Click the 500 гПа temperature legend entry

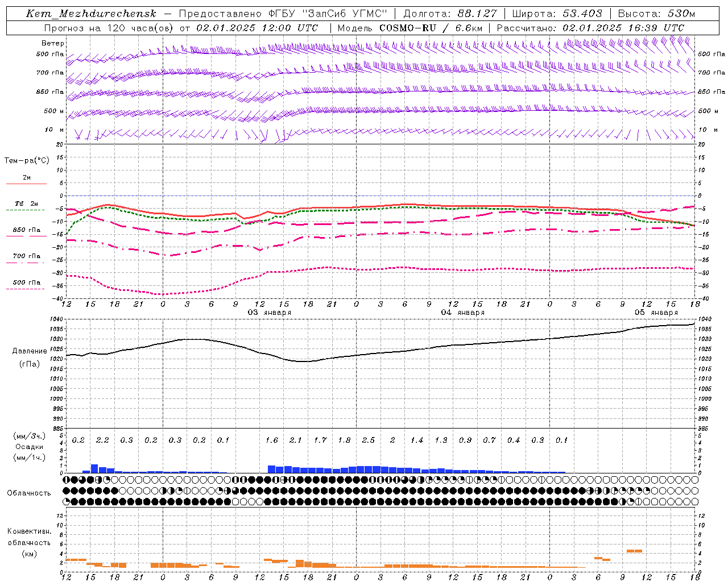point(26,282)
